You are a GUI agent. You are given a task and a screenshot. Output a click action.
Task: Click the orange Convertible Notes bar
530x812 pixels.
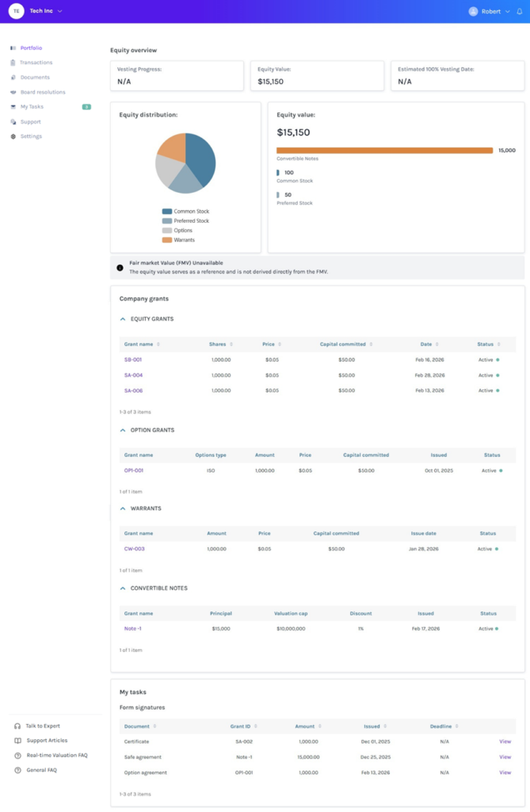click(384, 150)
